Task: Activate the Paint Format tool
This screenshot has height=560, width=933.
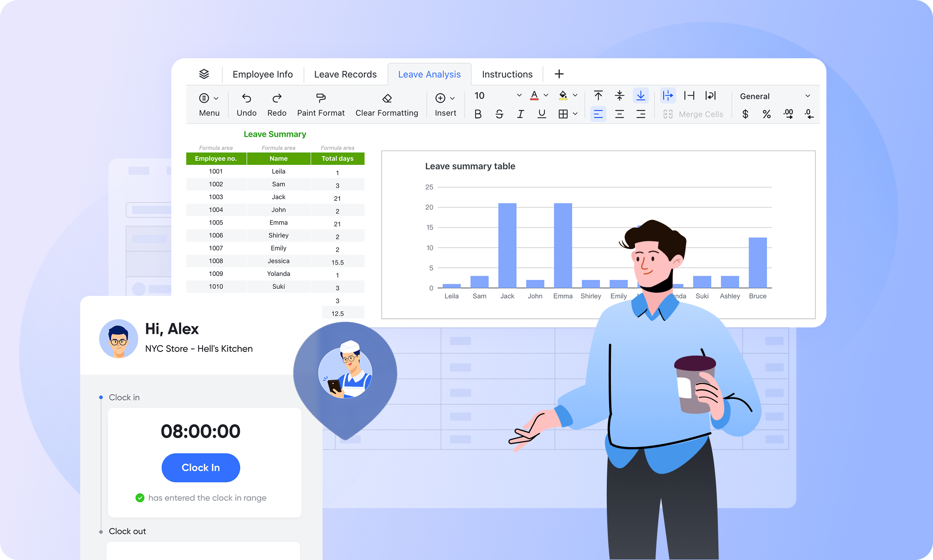Action: [321, 98]
